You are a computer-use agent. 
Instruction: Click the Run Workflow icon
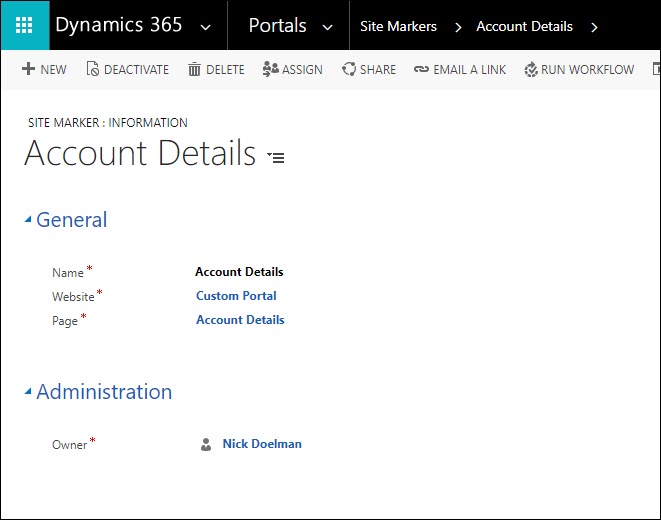tap(531, 69)
